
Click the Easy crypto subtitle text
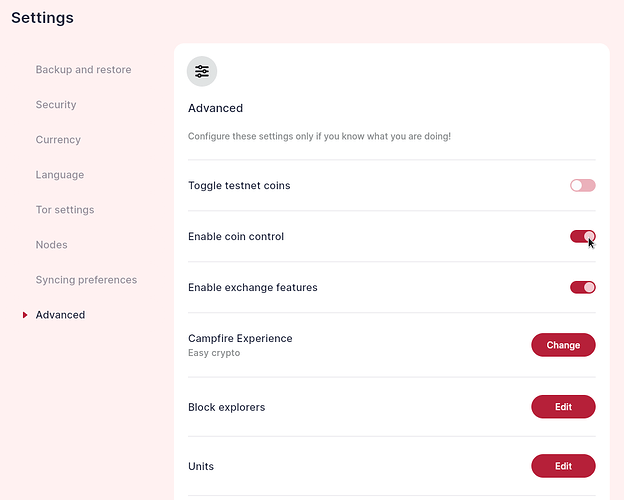point(214,353)
